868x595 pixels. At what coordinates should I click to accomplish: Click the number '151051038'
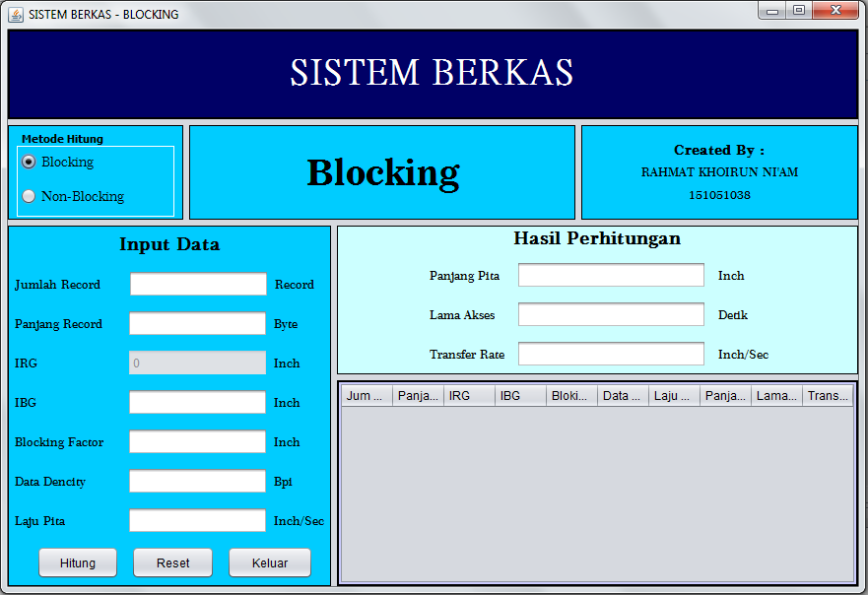719,195
